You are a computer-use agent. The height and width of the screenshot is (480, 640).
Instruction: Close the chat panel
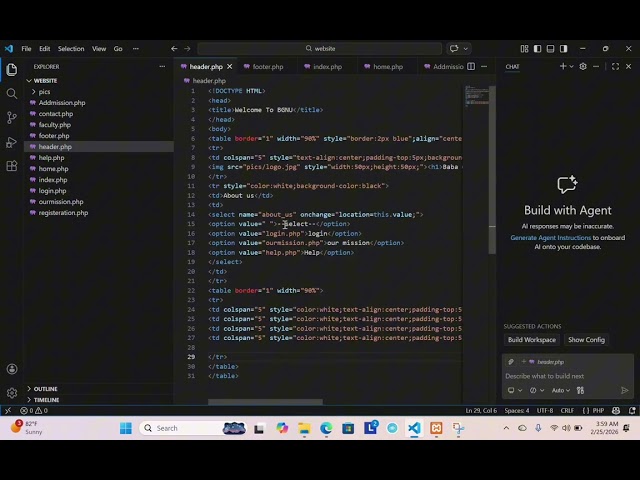[629, 66]
